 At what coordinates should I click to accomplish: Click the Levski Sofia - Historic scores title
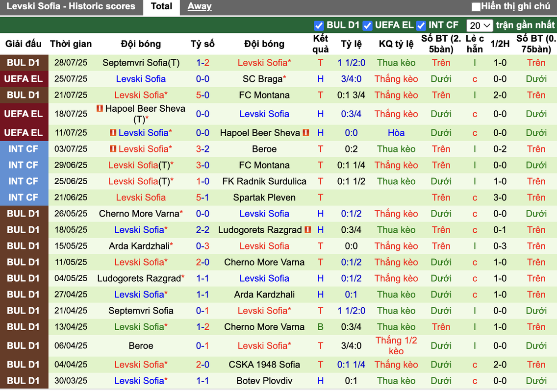(71, 6)
